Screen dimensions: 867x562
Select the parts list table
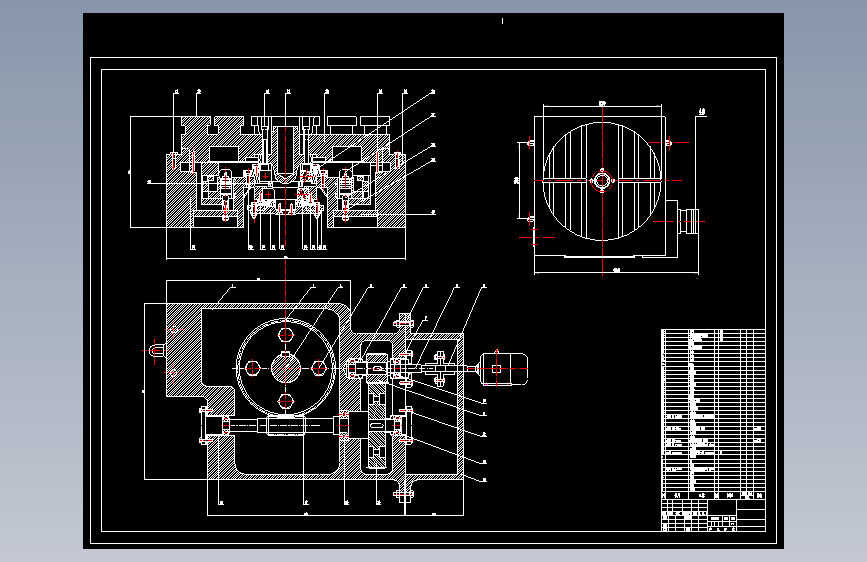tap(713, 414)
